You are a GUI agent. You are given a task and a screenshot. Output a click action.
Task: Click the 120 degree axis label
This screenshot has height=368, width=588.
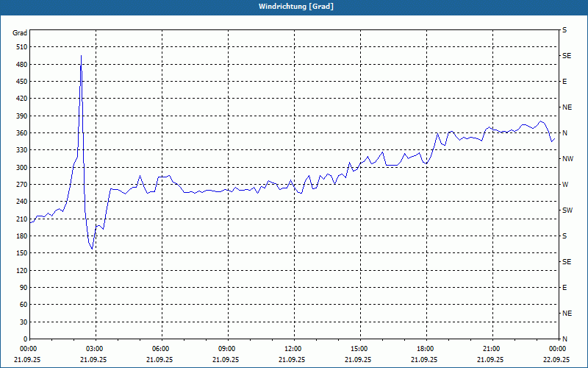click(x=22, y=270)
